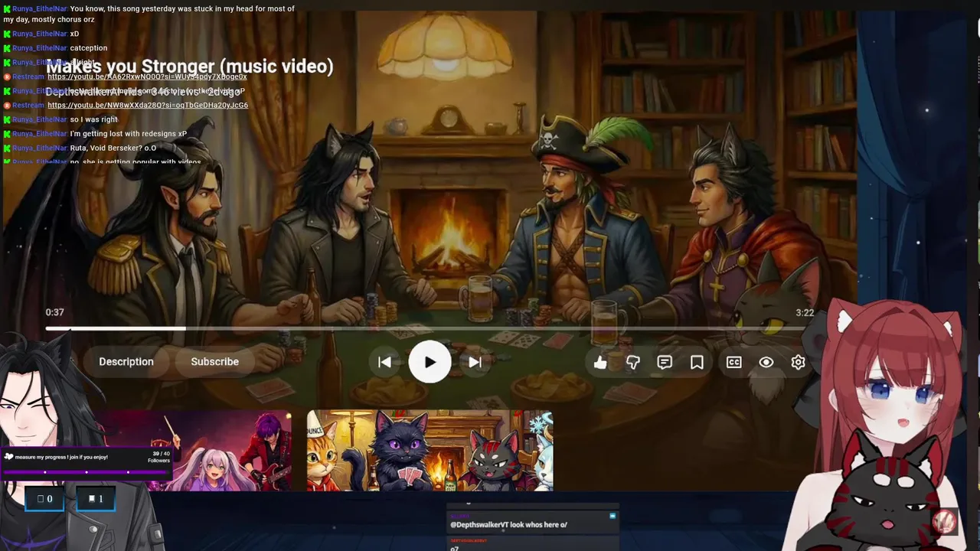
Task: Toggle closed captions (CC)
Action: 733,362
